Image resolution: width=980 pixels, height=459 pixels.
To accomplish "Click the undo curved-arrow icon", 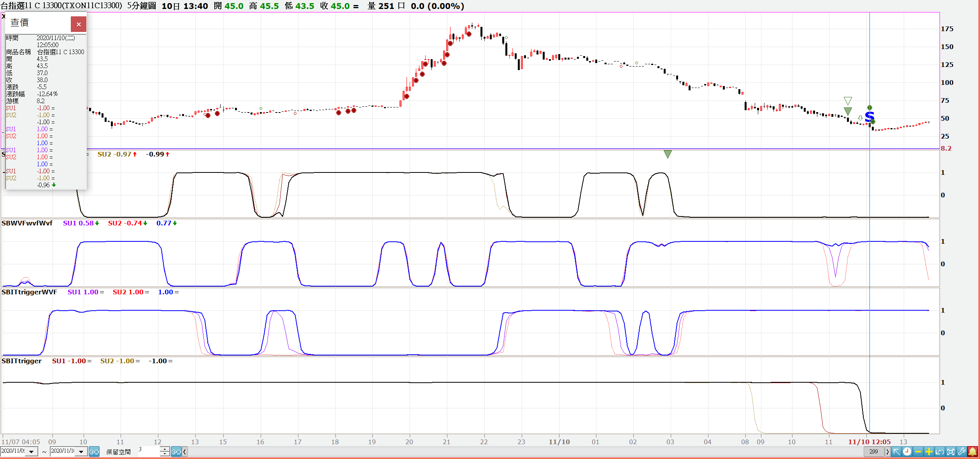I will point(940,452).
